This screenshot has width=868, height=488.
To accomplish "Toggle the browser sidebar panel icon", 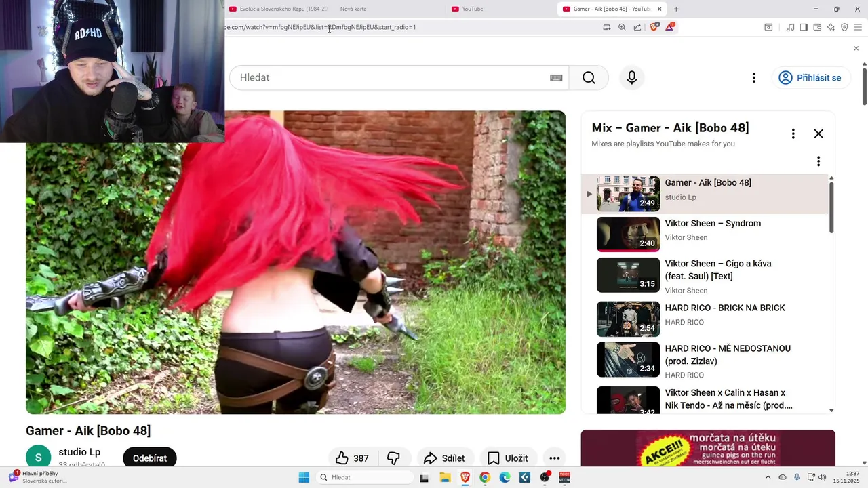I will click(x=804, y=27).
